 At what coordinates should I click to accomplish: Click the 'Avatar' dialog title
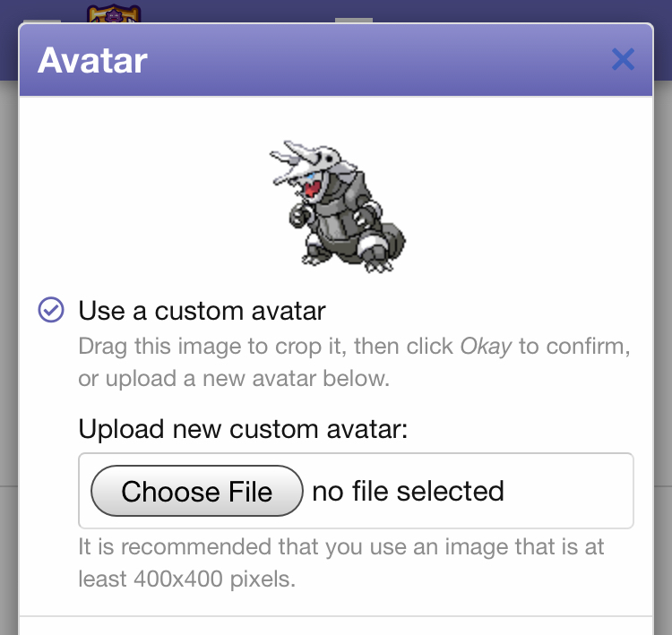(x=92, y=61)
